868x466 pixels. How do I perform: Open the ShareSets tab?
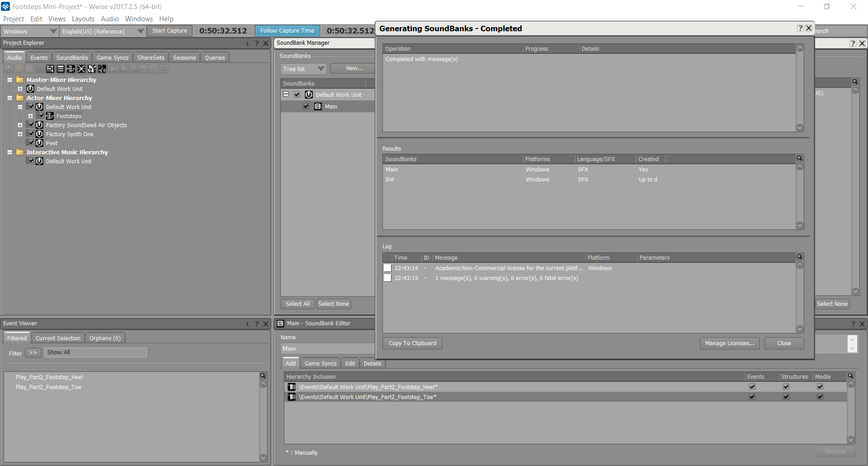click(151, 57)
